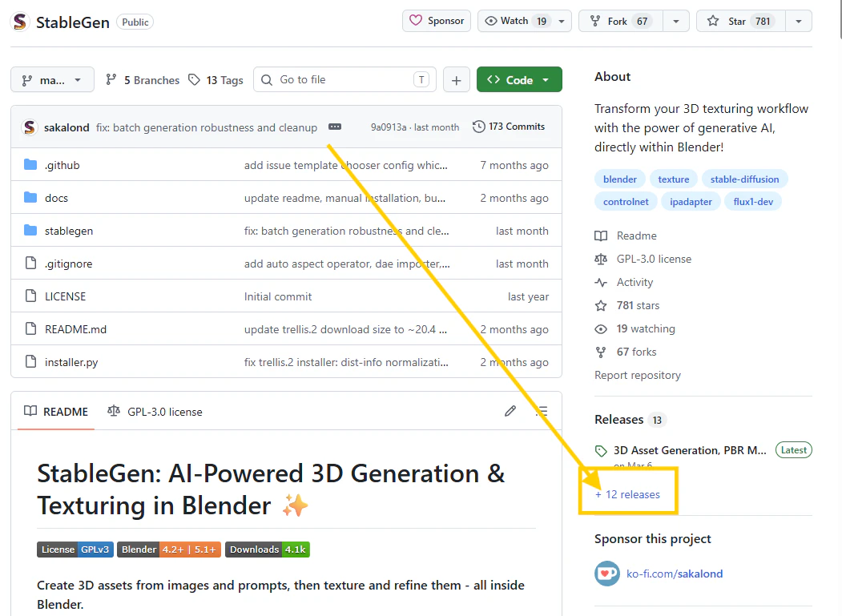This screenshot has width=842, height=616.
Task: Click the file icon next to LICENSE
Action: (x=31, y=296)
